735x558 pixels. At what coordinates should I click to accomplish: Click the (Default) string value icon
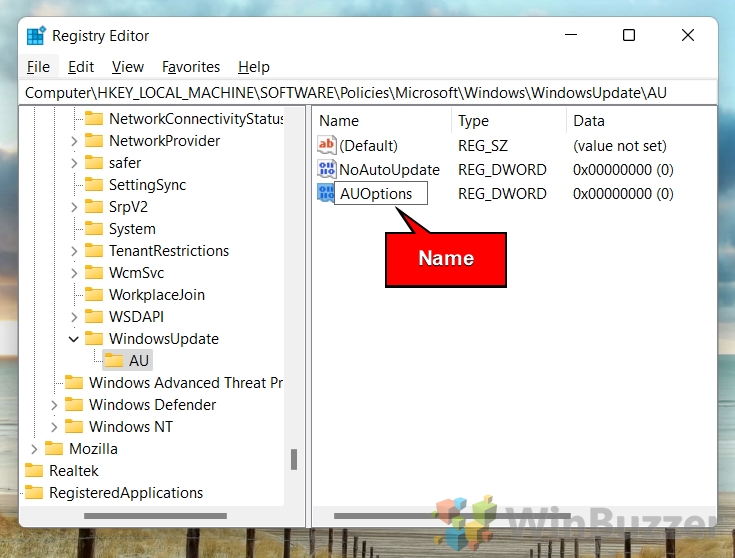point(326,145)
